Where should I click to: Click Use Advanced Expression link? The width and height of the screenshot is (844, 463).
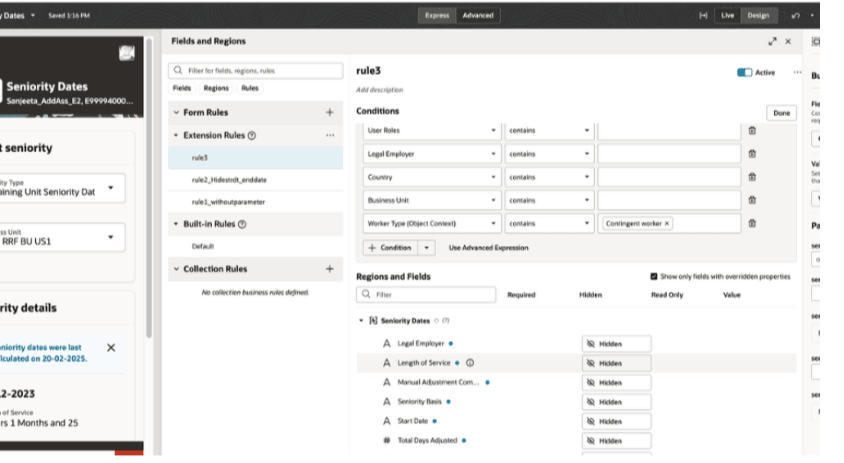pos(489,248)
